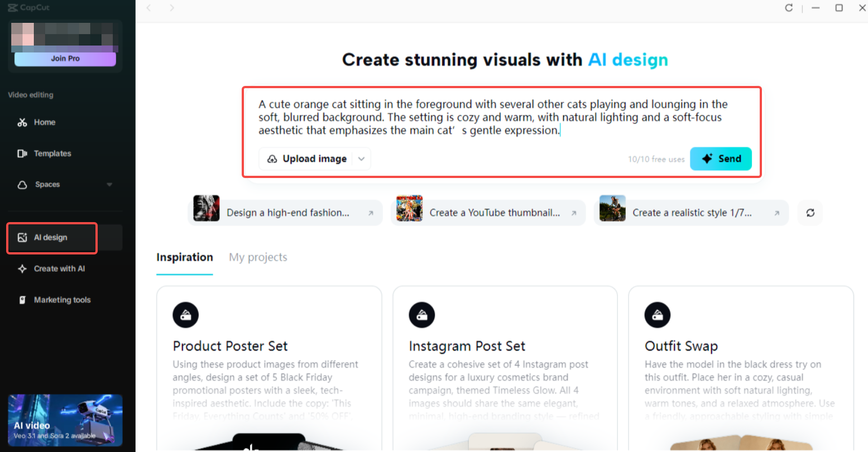Viewport: 868px width, 452px height.
Task: Select AI design in the sidebar
Action: [x=65, y=238]
